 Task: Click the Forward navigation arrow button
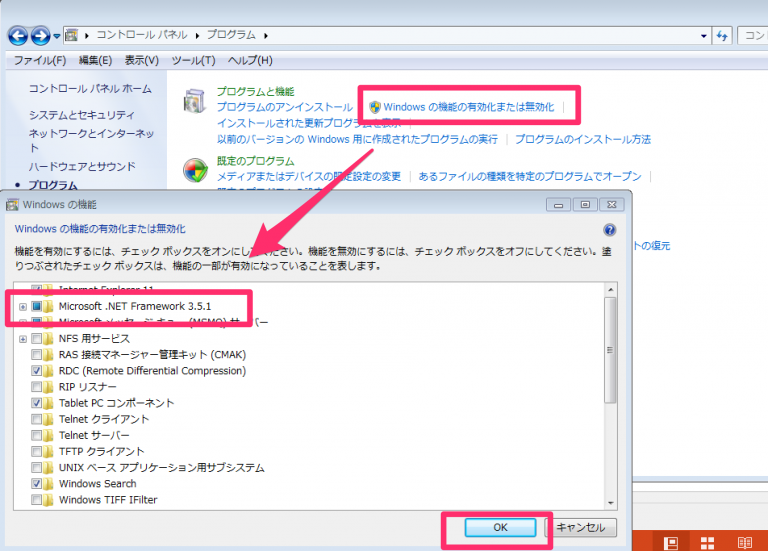click(x=41, y=36)
